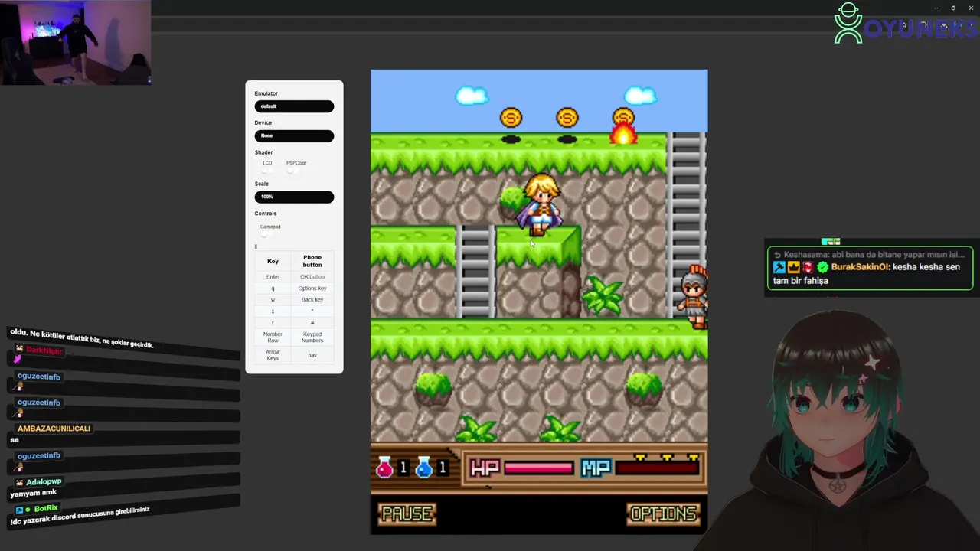Click the 'Phone button' column header
Viewport: 980px width, 551px height.
click(312, 261)
